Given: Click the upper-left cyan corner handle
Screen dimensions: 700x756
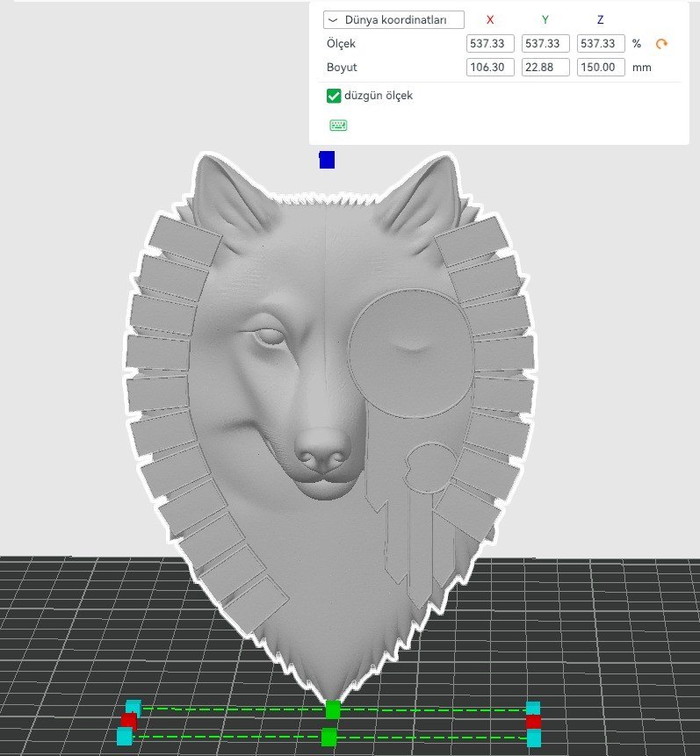Looking at the screenshot, I should pyautogui.click(x=134, y=707).
